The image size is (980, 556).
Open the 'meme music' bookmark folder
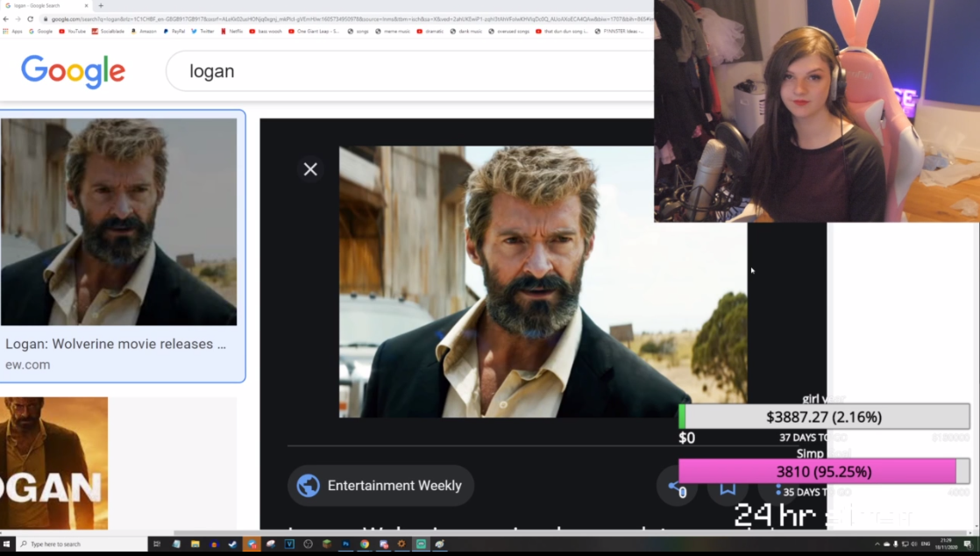click(x=393, y=32)
